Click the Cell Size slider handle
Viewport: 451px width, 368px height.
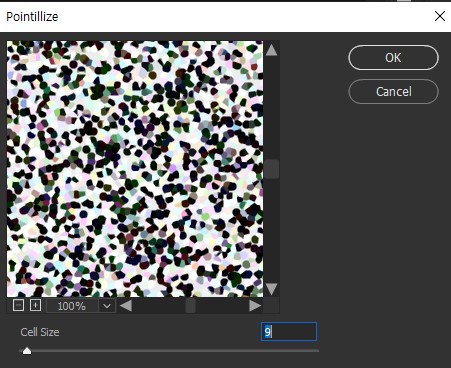(27, 351)
